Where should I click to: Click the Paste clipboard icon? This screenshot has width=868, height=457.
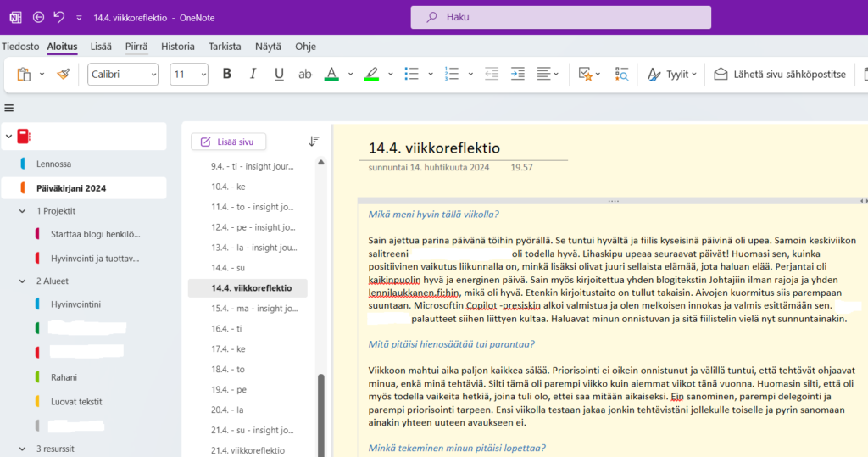coord(24,75)
